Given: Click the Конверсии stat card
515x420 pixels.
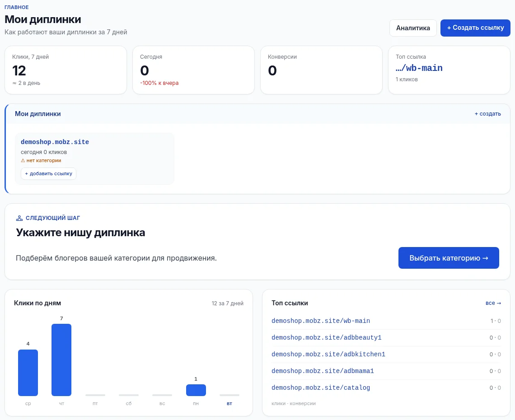Looking at the screenshot, I should click(x=321, y=70).
